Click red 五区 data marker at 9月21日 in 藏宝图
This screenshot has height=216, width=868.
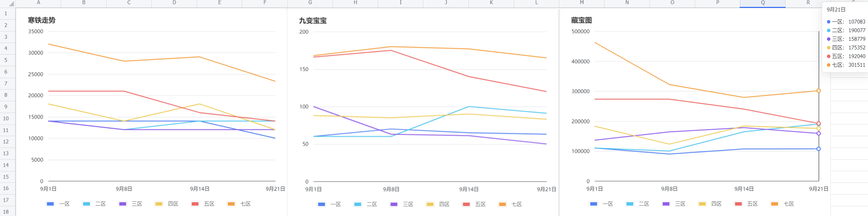[x=819, y=124]
